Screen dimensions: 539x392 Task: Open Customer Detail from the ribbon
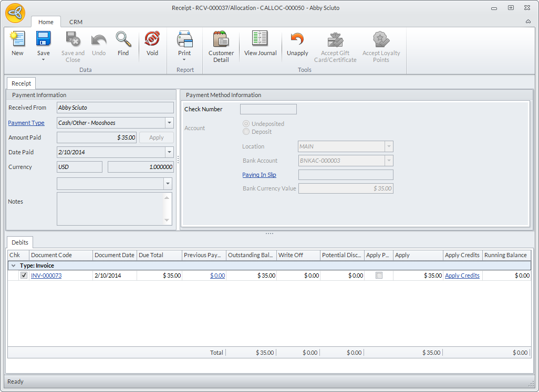click(x=221, y=40)
